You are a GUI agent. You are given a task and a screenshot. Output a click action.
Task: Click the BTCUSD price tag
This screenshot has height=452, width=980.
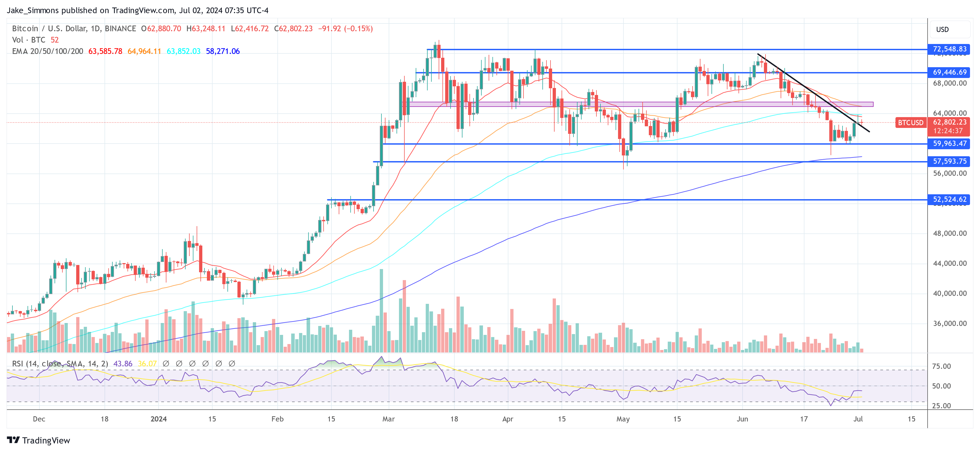(910, 123)
